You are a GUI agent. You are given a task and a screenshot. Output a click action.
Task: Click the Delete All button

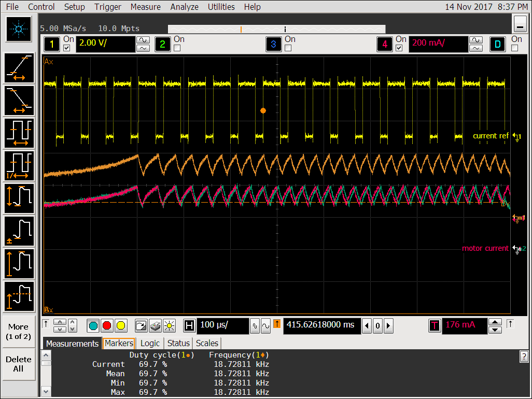pyautogui.click(x=19, y=364)
